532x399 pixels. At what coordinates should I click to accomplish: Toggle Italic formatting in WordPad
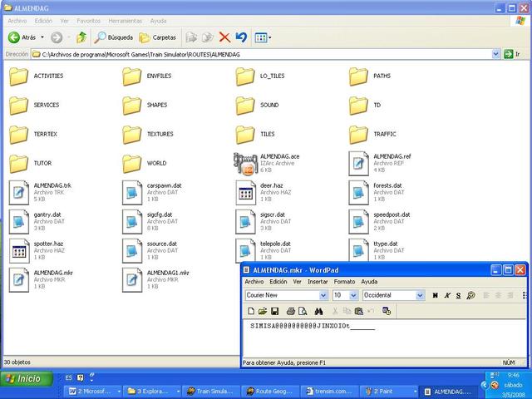[446, 295]
